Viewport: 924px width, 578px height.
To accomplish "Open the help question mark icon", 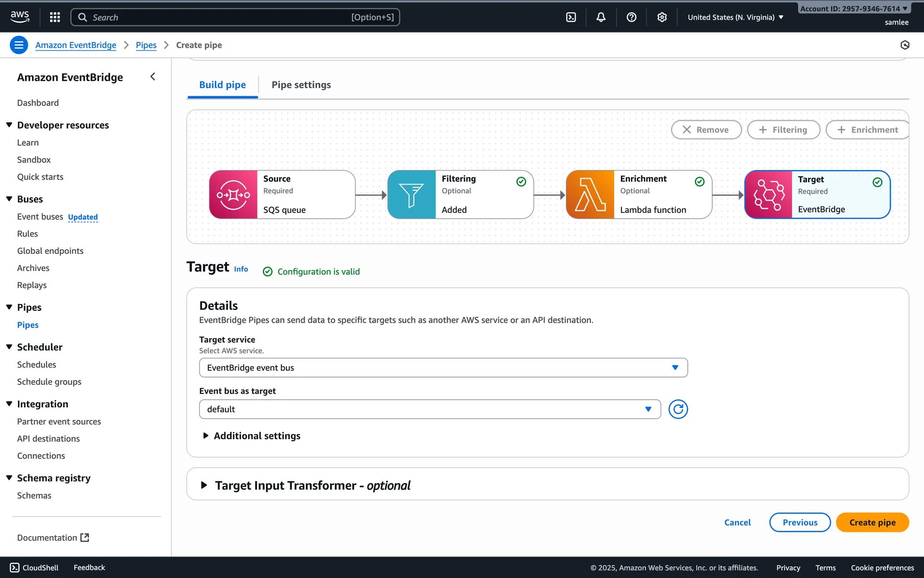I will pyautogui.click(x=631, y=17).
